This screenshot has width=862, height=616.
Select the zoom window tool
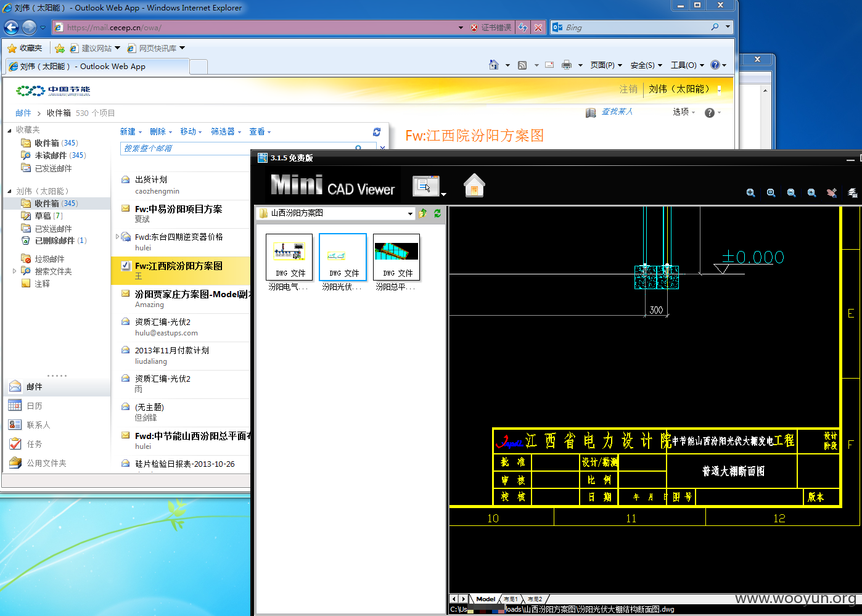coord(771,193)
